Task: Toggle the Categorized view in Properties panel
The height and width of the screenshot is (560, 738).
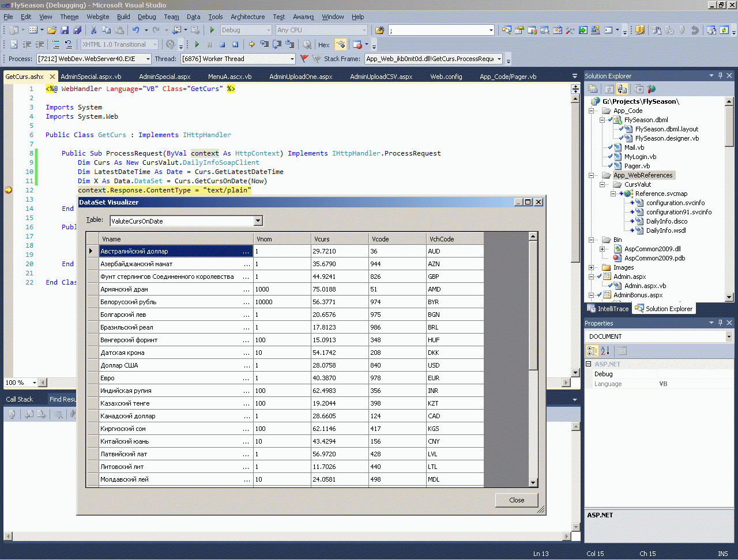Action: [x=592, y=350]
